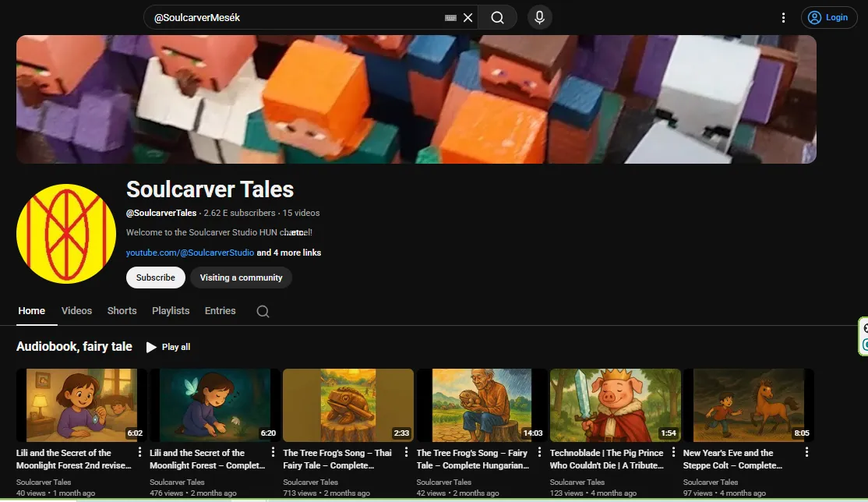The width and height of the screenshot is (868, 502).
Task: Open the three-dot settings menu
Action: pos(783,17)
